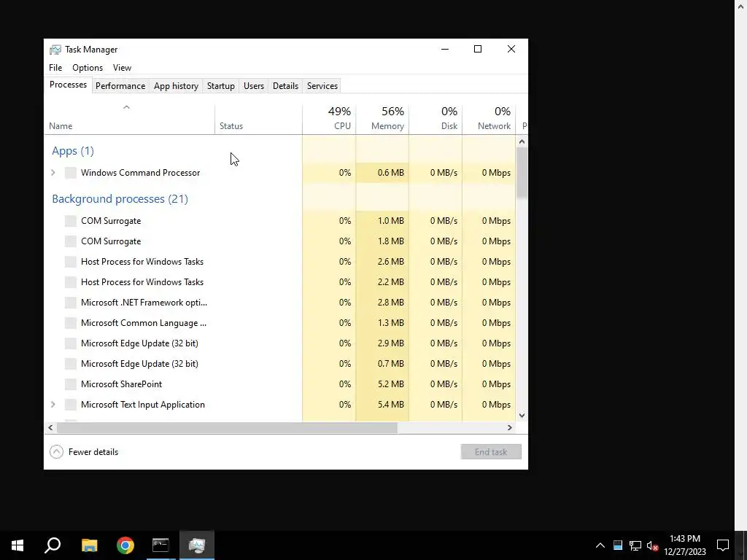The image size is (747, 560).
Task: Expand the Windows Command Processor row
Action: tap(53, 173)
